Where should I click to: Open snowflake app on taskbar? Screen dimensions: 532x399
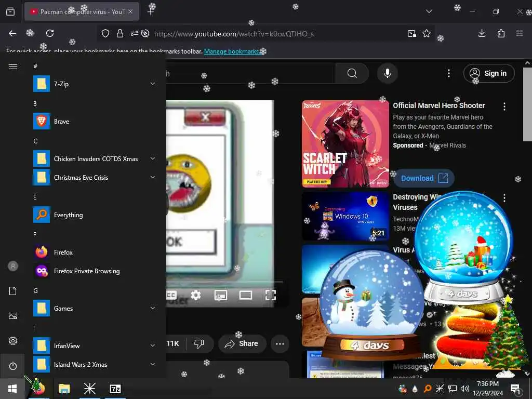pyautogui.click(x=90, y=389)
